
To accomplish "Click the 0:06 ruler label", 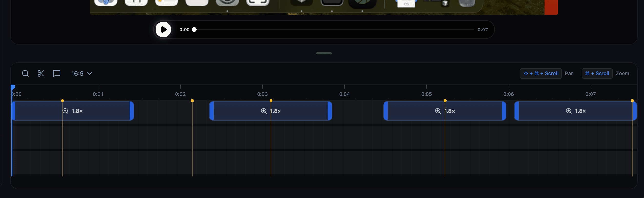I will [x=509, y=94].
